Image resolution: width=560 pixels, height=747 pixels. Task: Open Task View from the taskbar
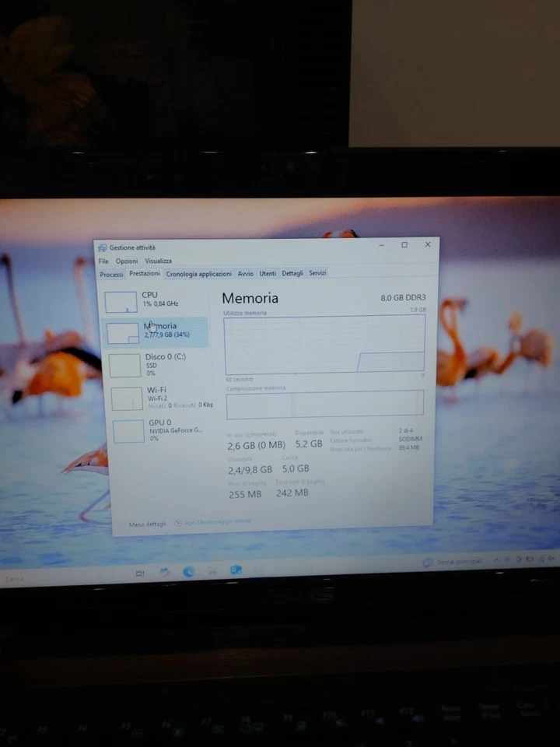(x=139, y=573)
